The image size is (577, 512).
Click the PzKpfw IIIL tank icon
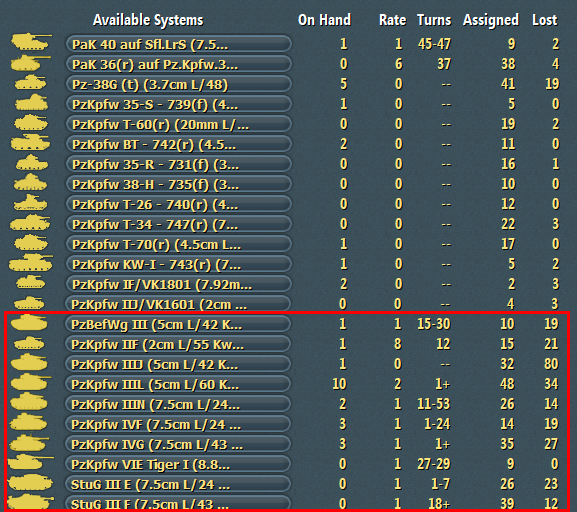[x=31, y=382]
